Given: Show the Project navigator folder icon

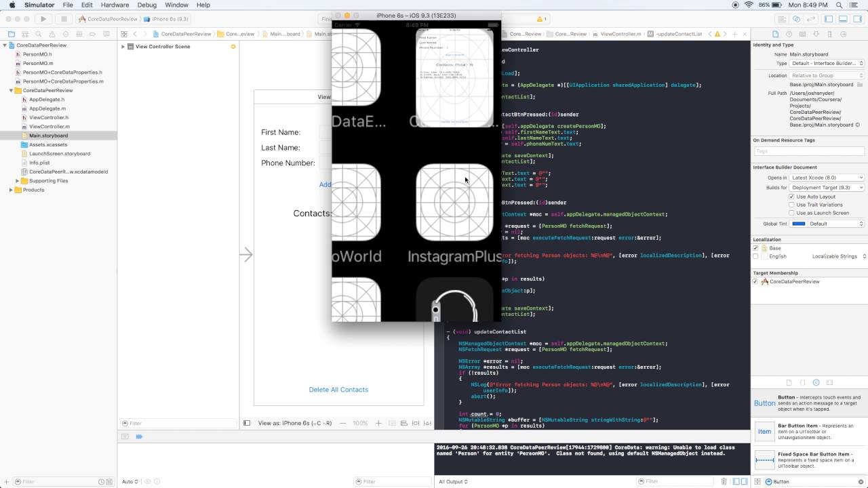Looking at the screenshot, I should 12,34.
